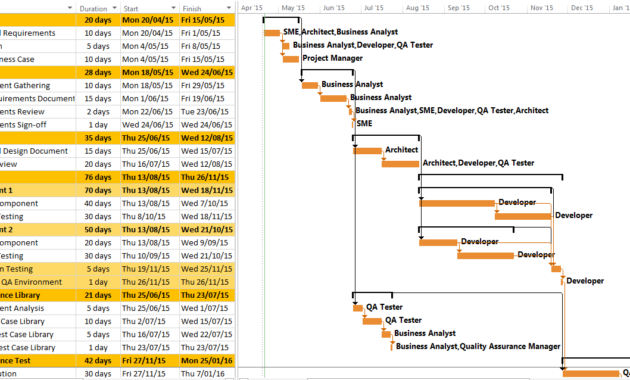Click the 'Wed 1/07/15' finish date cell
630x380 pixels.
coord(207,308)
